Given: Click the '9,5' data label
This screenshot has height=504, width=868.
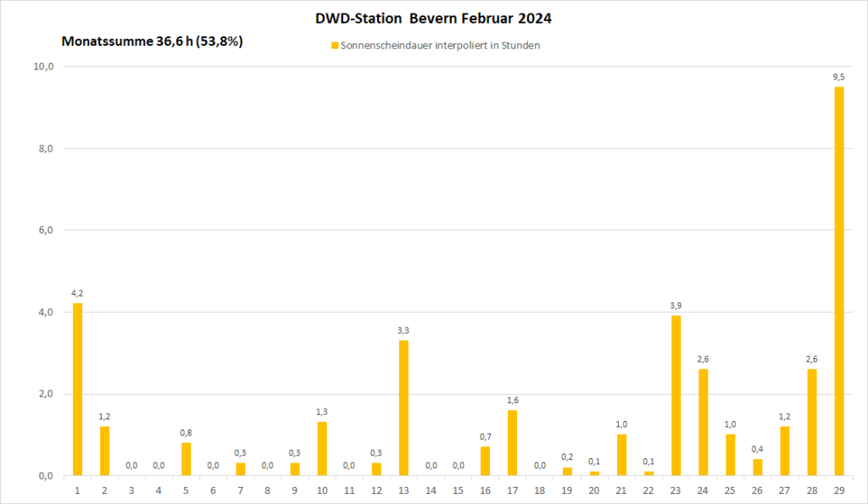Looking at the screenshot, I should [x=839, y=77].
